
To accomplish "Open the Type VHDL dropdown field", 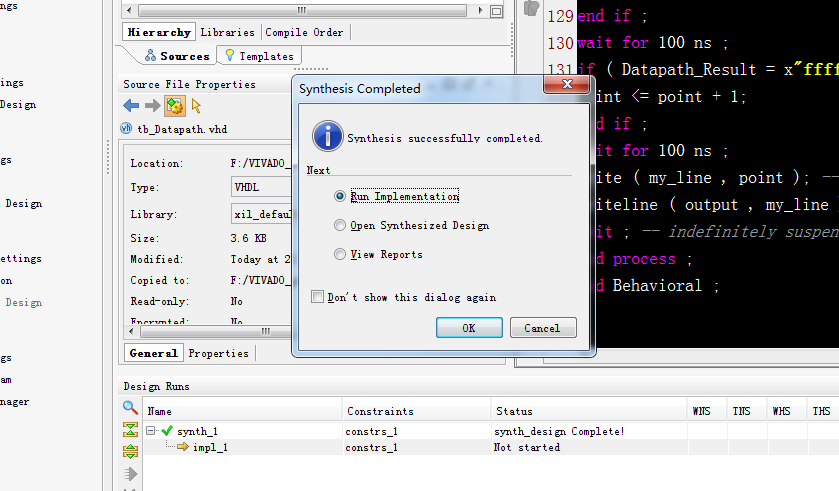I will point(260,188).
